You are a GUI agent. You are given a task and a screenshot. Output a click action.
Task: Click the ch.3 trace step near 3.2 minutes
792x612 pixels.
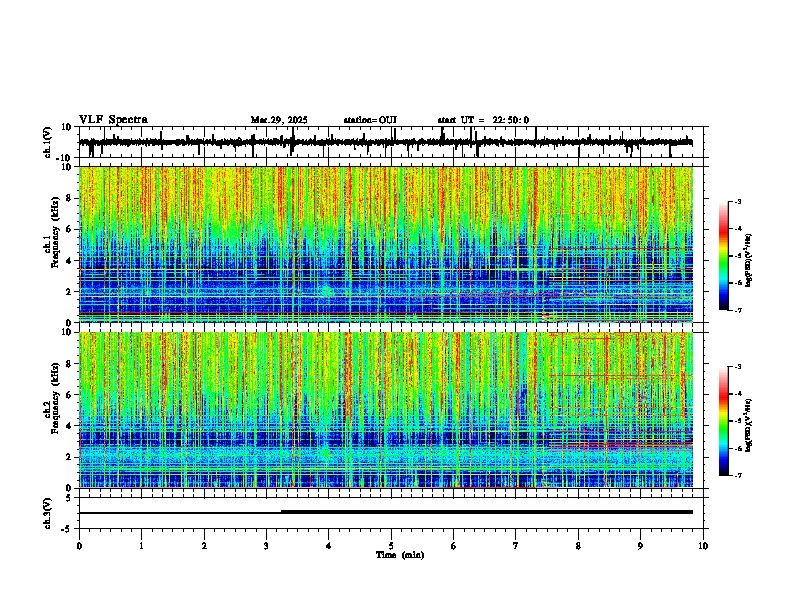pos(281,512)
